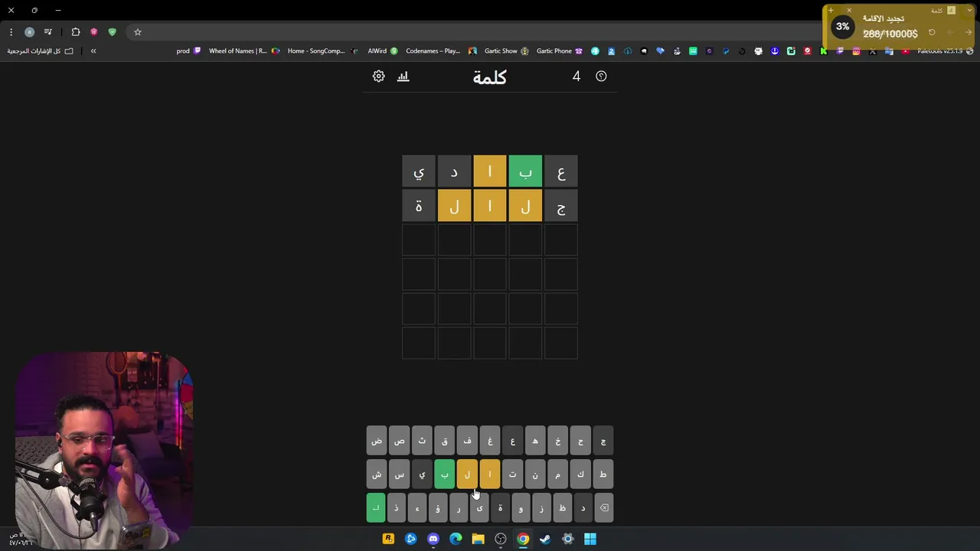This screenshot has width=980, height=551.
Task: Tap the ث key on the keyboard
Action: 422,441
